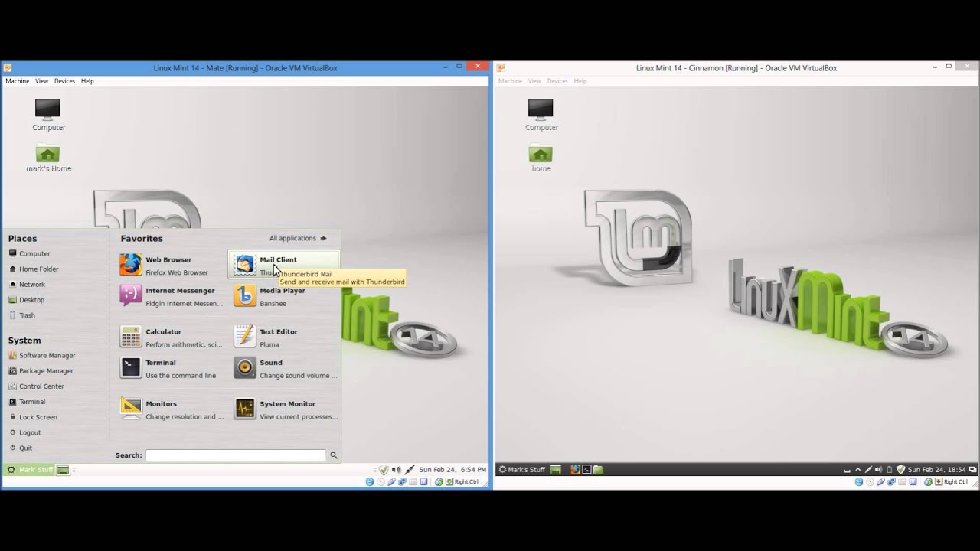980x551 pixels.
Task: Open Mark's Stuff menu in Cinnamon panel
Action: (x=521, y=469)
